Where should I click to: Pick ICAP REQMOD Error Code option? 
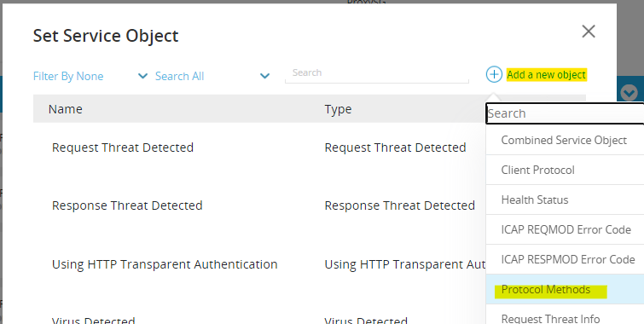[x=565, y=229]
